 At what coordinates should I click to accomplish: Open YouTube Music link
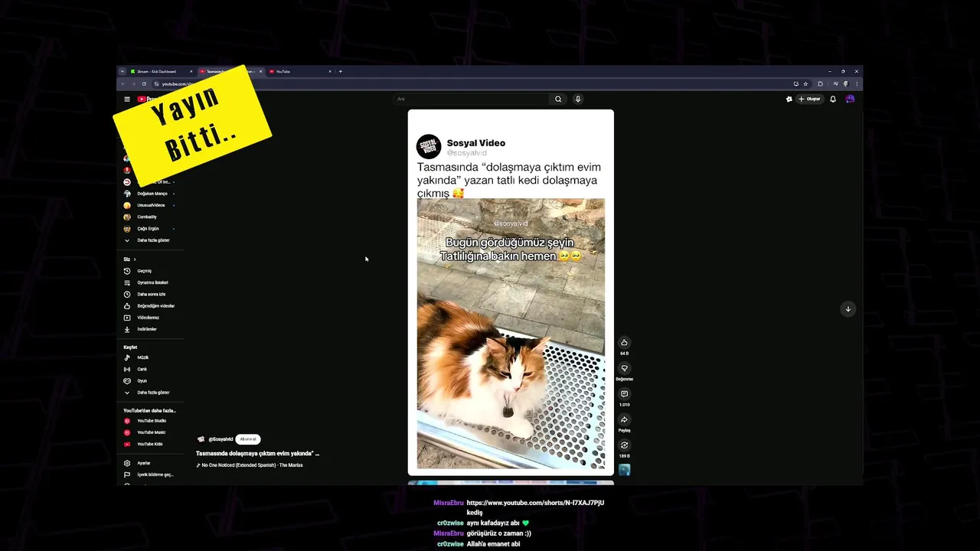click(152, 432)
